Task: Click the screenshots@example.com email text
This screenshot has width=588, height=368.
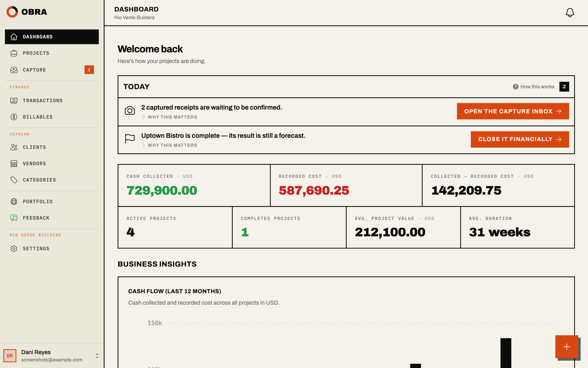Action: (52, 360)
